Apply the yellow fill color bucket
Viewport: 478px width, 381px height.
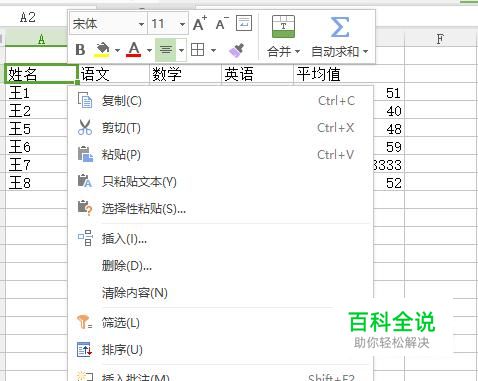pyautogui.click(x=102, y=50)
